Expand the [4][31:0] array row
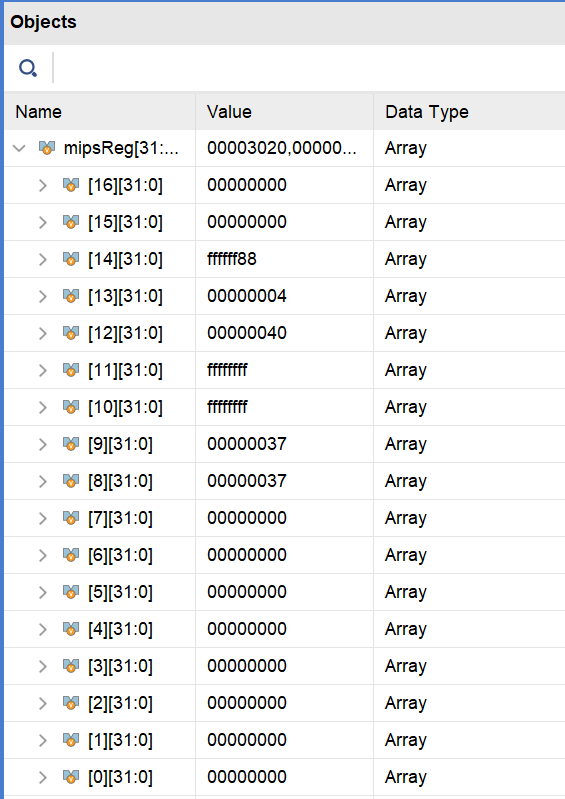 click(43, 629)
